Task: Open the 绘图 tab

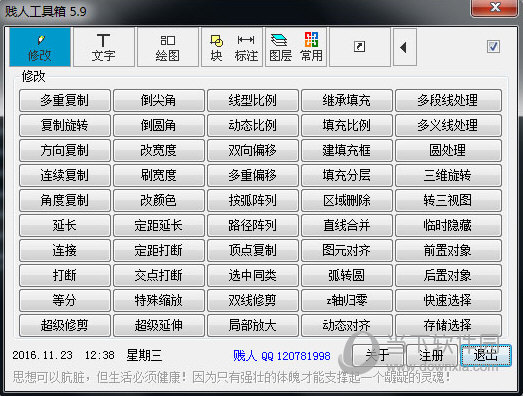Action: (168, 47)
